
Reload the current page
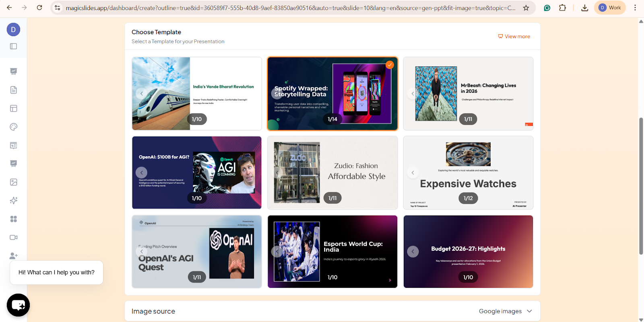(x=39, y=8)
